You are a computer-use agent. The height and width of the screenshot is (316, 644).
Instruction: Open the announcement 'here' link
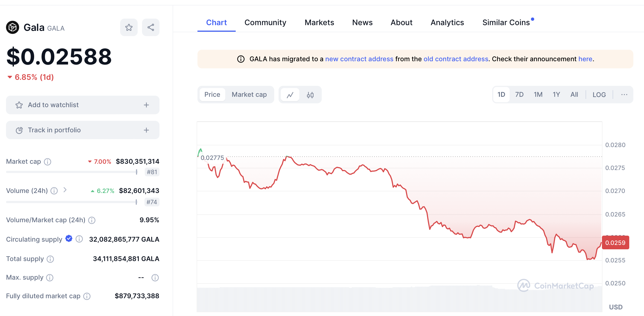(585, 59)
